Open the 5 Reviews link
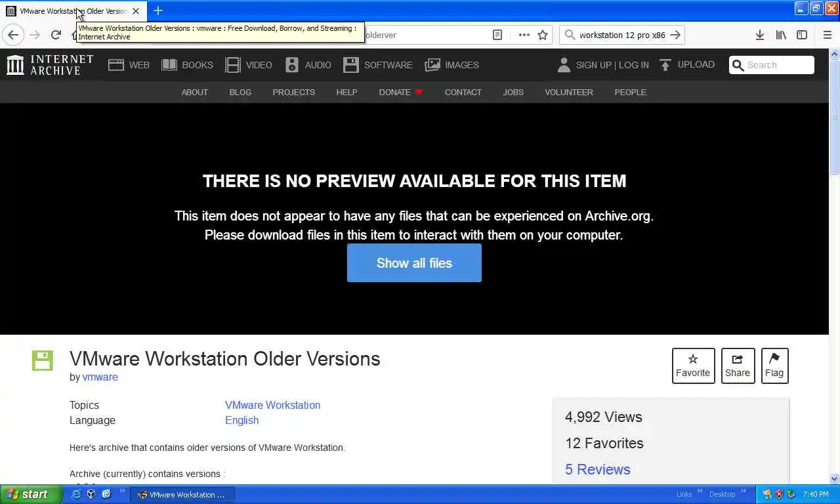This screenshot has height=504, width=840. [597, 469]
